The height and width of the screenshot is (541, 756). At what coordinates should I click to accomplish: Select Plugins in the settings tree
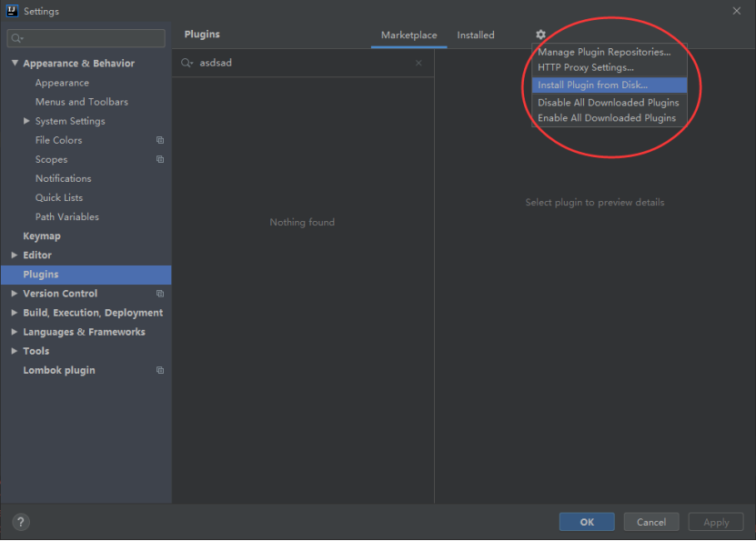(x=86, y=275)
